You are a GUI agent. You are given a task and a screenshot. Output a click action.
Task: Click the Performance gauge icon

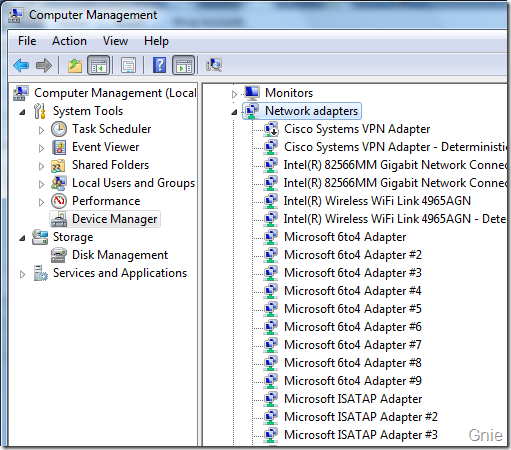click(x=59, y=201)
